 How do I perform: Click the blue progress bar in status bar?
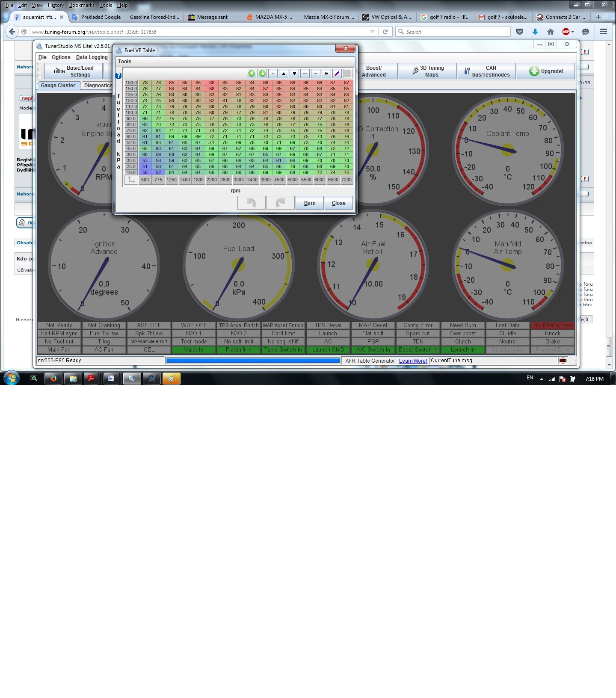(x=253, y=361)
